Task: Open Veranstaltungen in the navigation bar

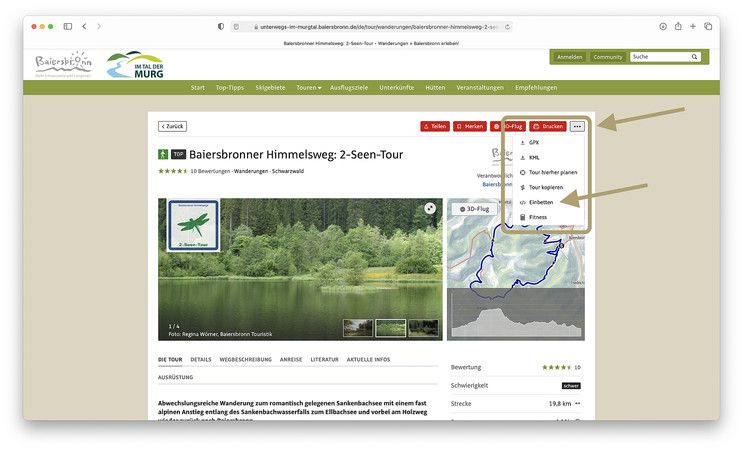Action: coord(480,88)
